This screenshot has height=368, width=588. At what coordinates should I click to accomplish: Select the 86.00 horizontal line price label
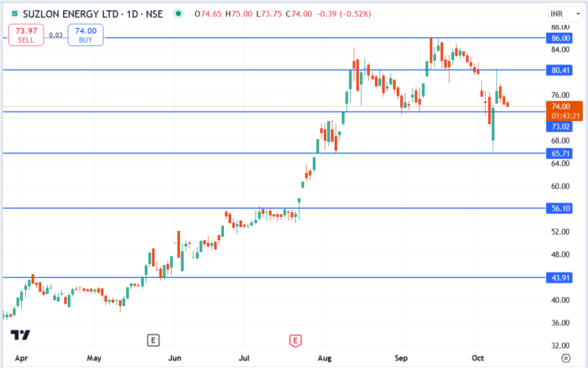[x=559, y=38]
